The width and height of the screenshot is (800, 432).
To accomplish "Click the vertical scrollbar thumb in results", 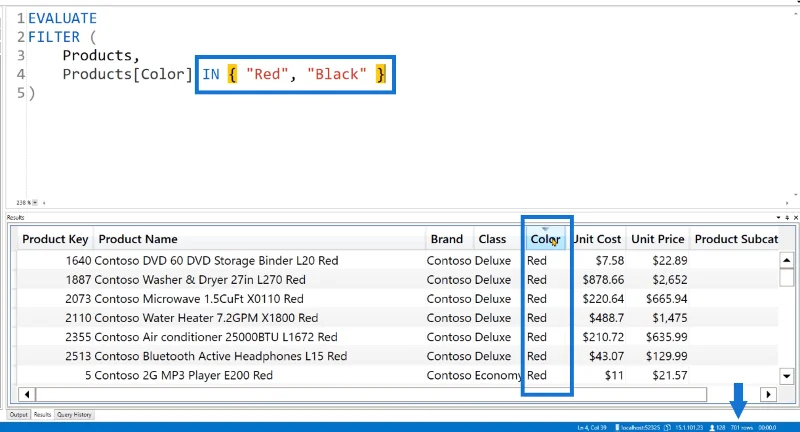I will coord(787,277).
